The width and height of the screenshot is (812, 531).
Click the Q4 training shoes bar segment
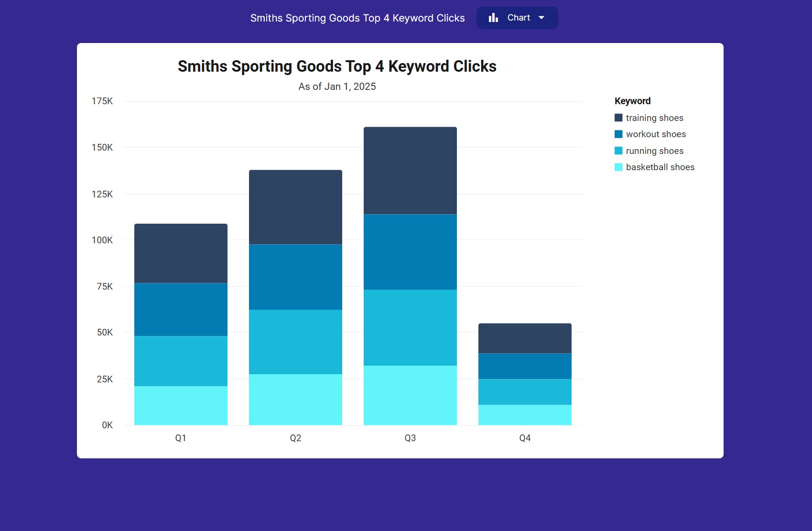[525, 338]
